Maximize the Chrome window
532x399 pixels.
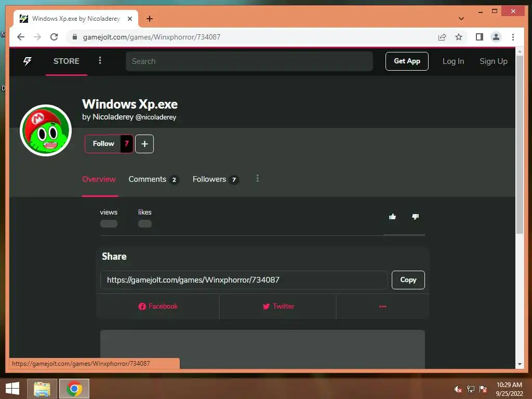pyautogui.click(x=495, y=11)
